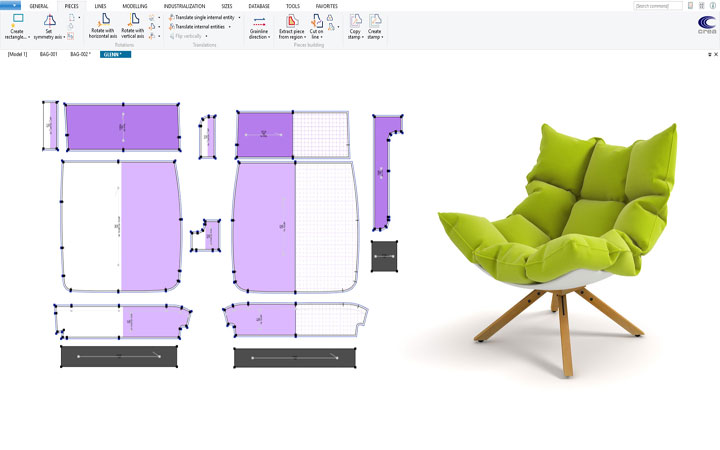Select the small dark gray square piece
The height and width of the screenshot is (450, 720).
pos(385,256)
